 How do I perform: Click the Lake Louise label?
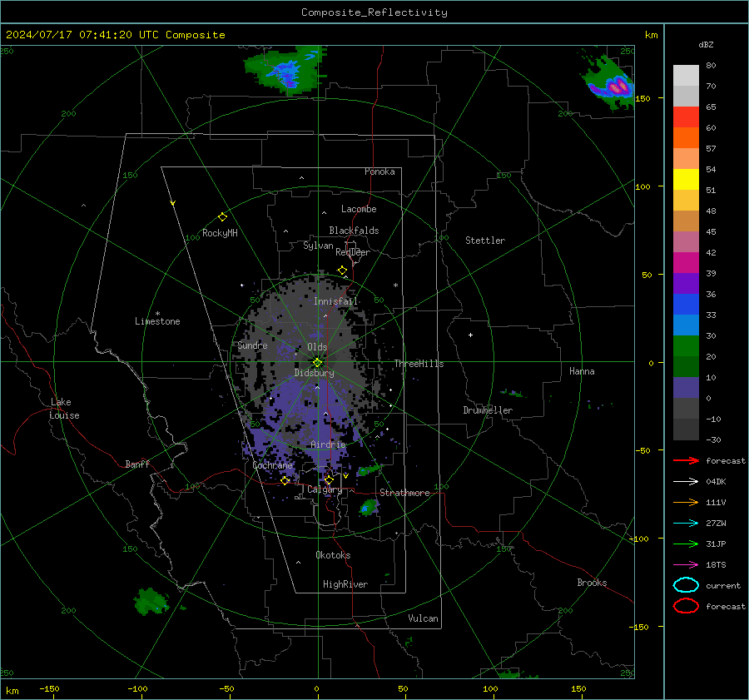click(x=64, y=409)
